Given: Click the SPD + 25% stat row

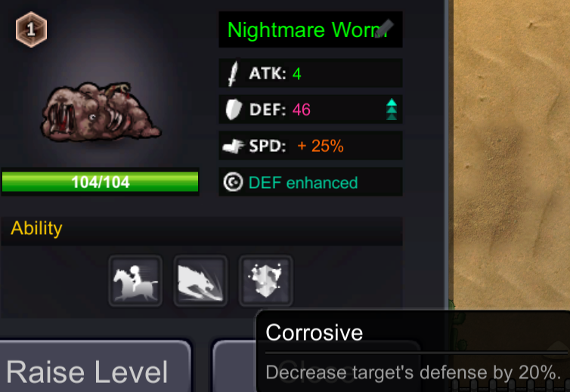Looking at the screenshot, I should point(311,146).
